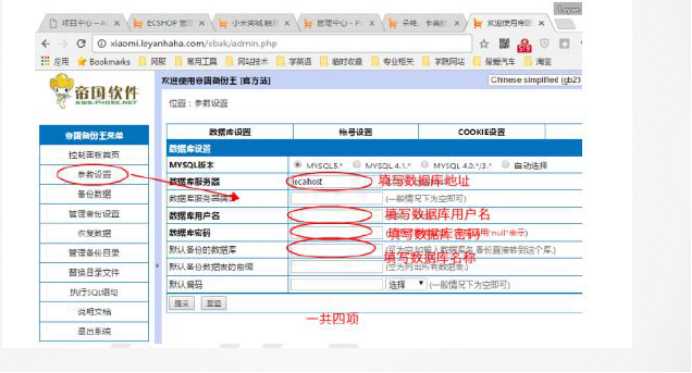Viewport: 692px width, 373px height.
Task: Open the sidebar item below 备份数据
Action: point(94,214)
